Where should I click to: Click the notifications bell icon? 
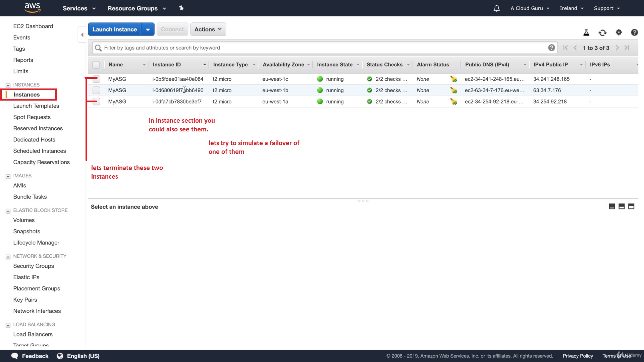(x=496, y=8)
